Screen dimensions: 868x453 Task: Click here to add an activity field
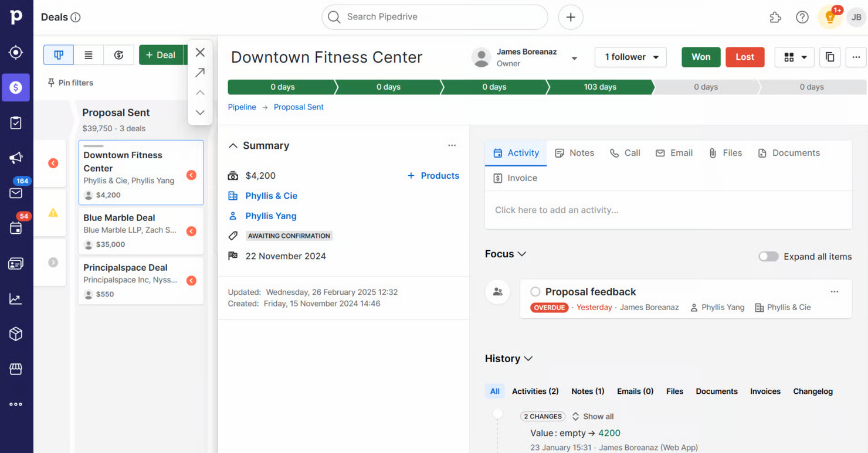[668, 210]
